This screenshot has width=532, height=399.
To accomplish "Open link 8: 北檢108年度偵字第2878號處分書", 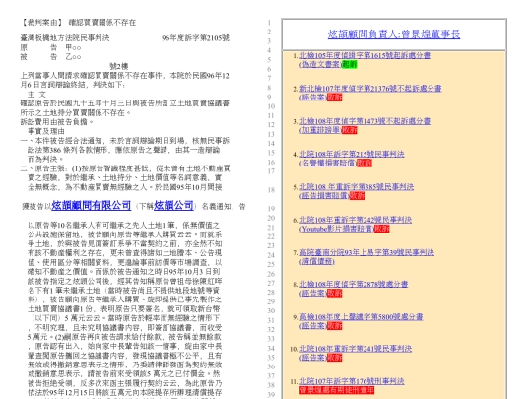I will pyautogui.click(x=354, y=284).
